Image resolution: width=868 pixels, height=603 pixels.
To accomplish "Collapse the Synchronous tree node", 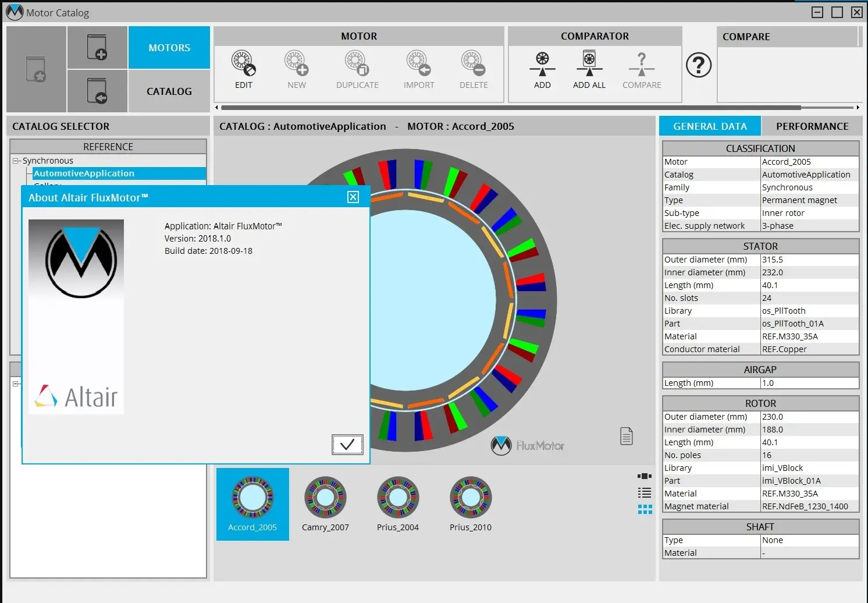I will click(x=16, y=161).
